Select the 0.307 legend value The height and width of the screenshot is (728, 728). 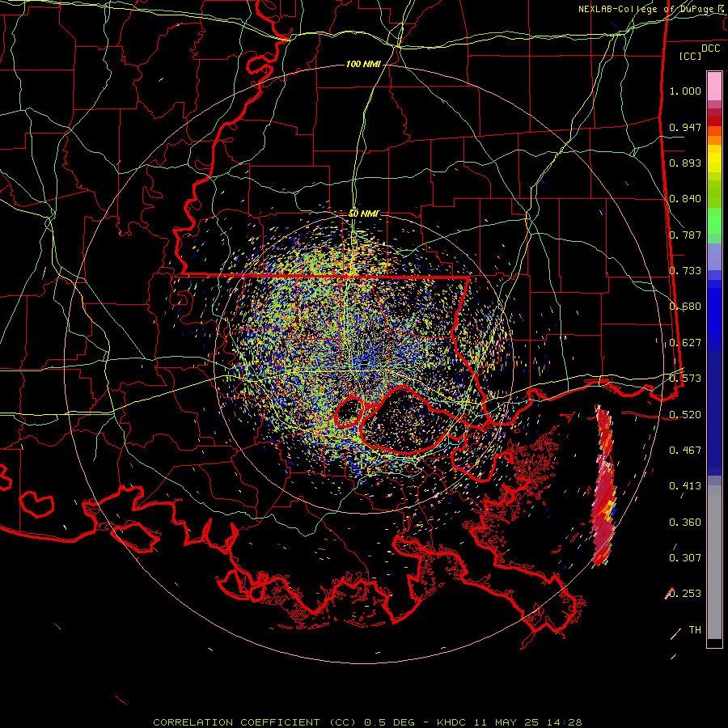pyautogui.click(x=685, y=558)
